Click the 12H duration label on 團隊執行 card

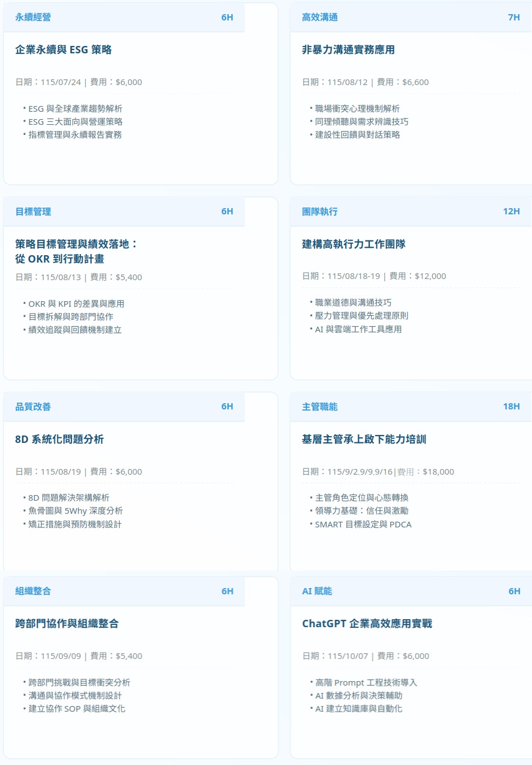click(512, 211)
